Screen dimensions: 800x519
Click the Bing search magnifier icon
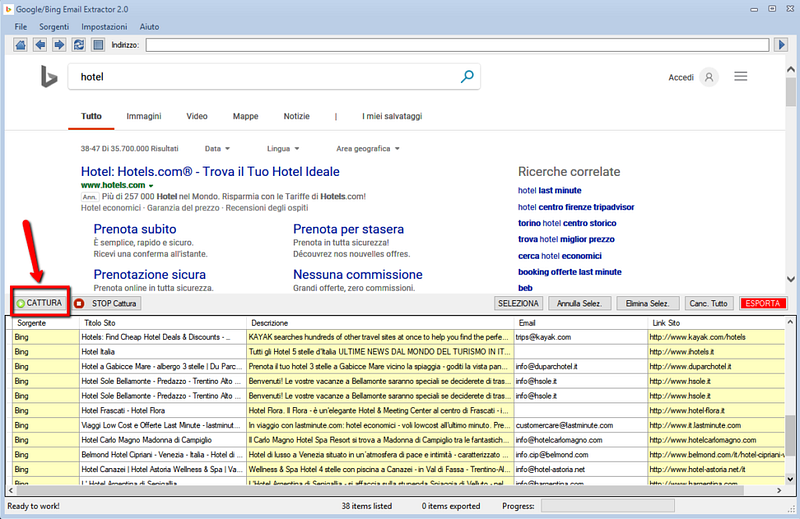(467, 76)
